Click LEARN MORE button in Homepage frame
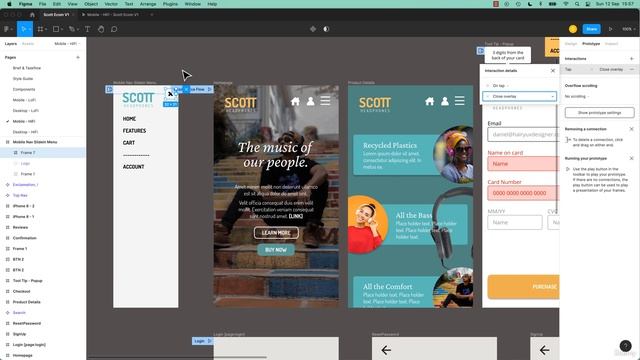The width and height of the screenshot is (640, 360). tap(276, 233)
